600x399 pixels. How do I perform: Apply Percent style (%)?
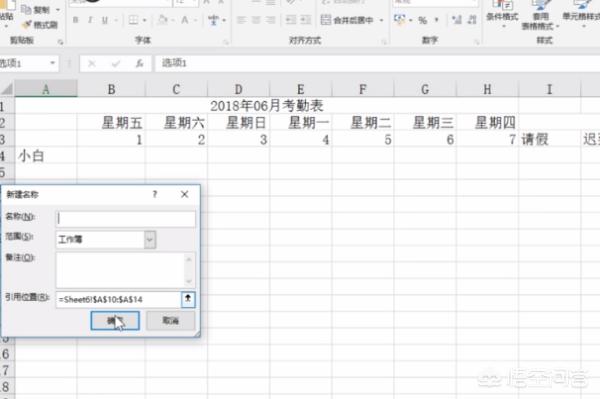coord(422,20)
